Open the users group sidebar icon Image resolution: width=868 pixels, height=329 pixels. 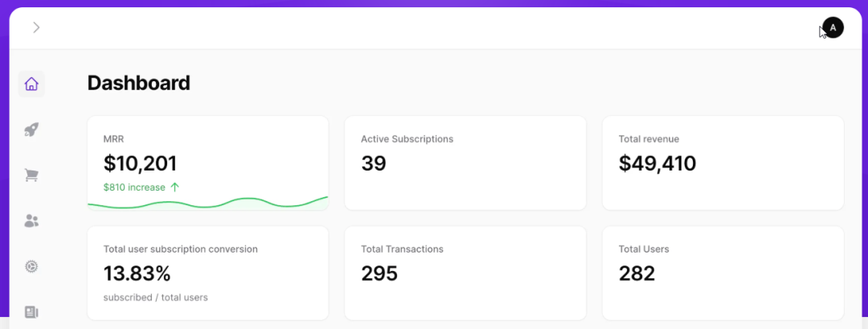(x=31, y=221)
